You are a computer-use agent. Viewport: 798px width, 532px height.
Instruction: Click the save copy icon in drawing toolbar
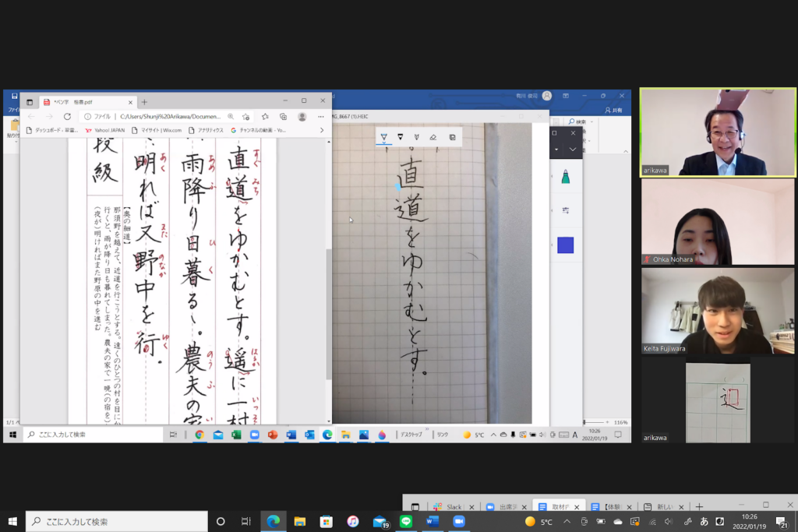[452, 137]
